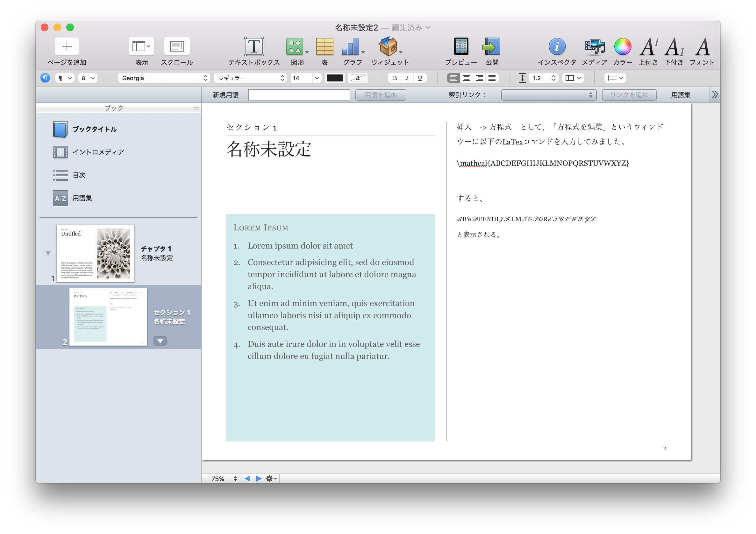
Task: Click the Text Box (テキストボックス) toolbar icon
Action: [253, 46]
